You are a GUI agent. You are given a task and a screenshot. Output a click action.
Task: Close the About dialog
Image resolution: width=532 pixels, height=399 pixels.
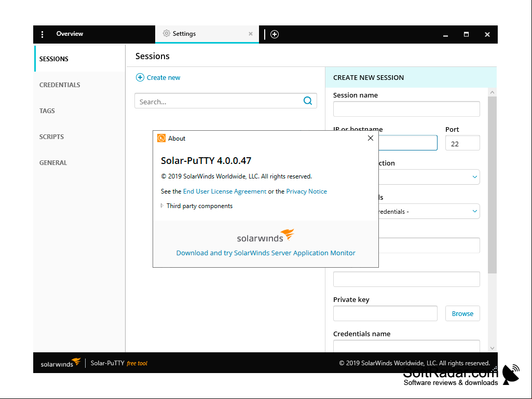pyautogui.click(x=371, y=138)
